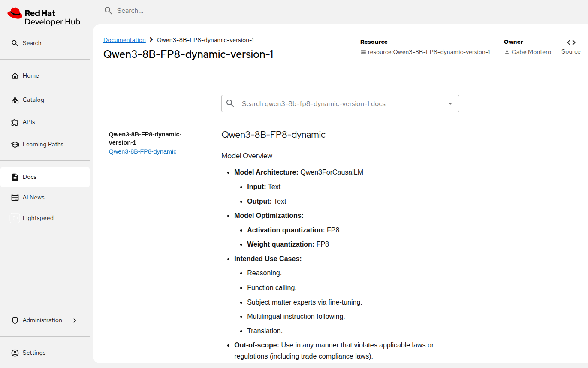Open the docs search dropdown arrow
Viewport: 588px width, 368px height.
(450, 103)
